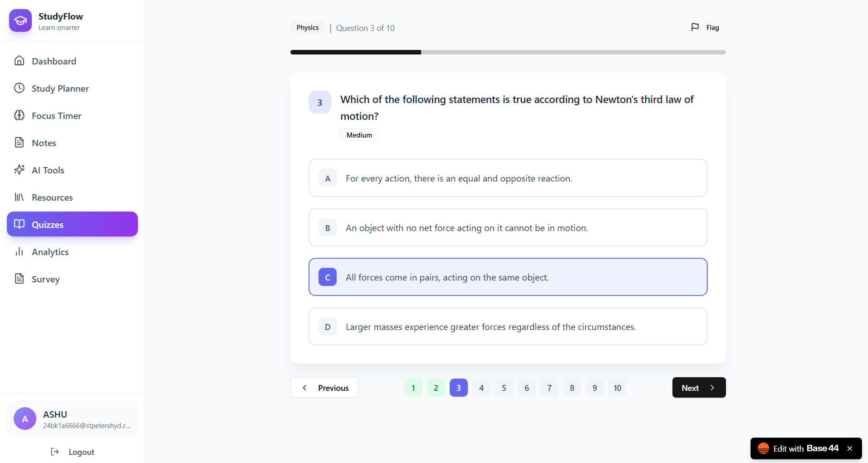Select answer C about forces in pairs
Screen dimensions: 868x463
pyautogui.click(x=508, y=277)
